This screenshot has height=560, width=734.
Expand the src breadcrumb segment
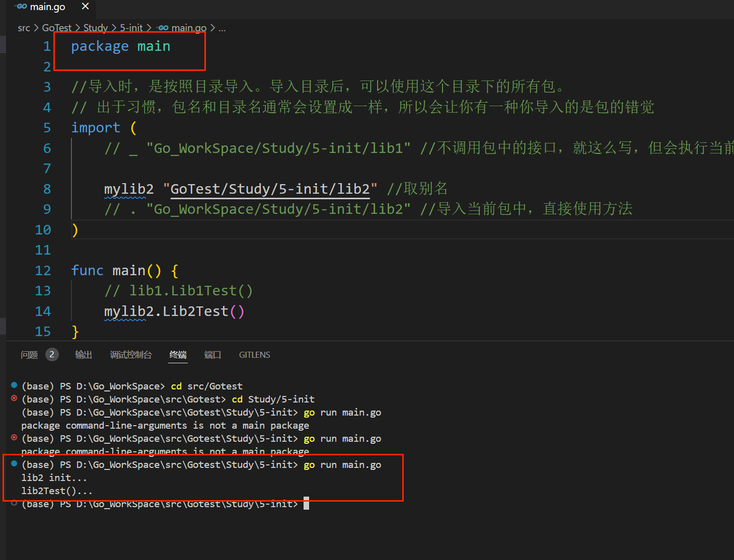24,28
